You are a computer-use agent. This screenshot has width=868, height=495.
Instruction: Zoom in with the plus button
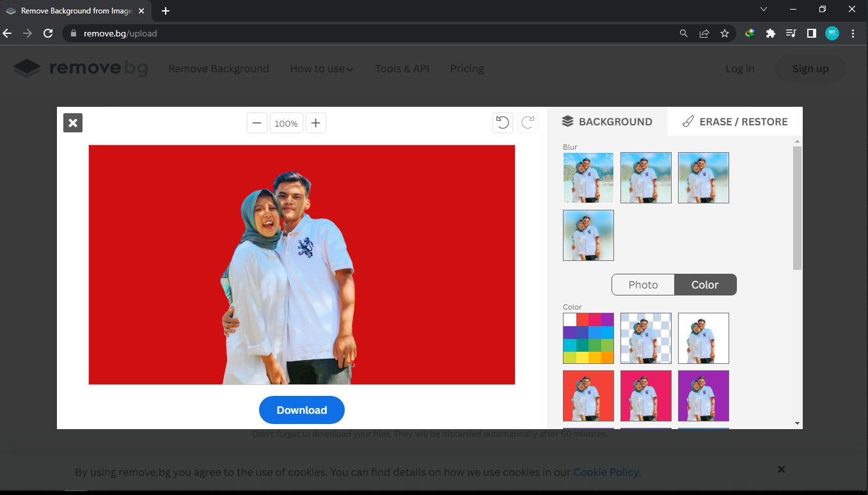pyautogui.click(x=316, y=123)
